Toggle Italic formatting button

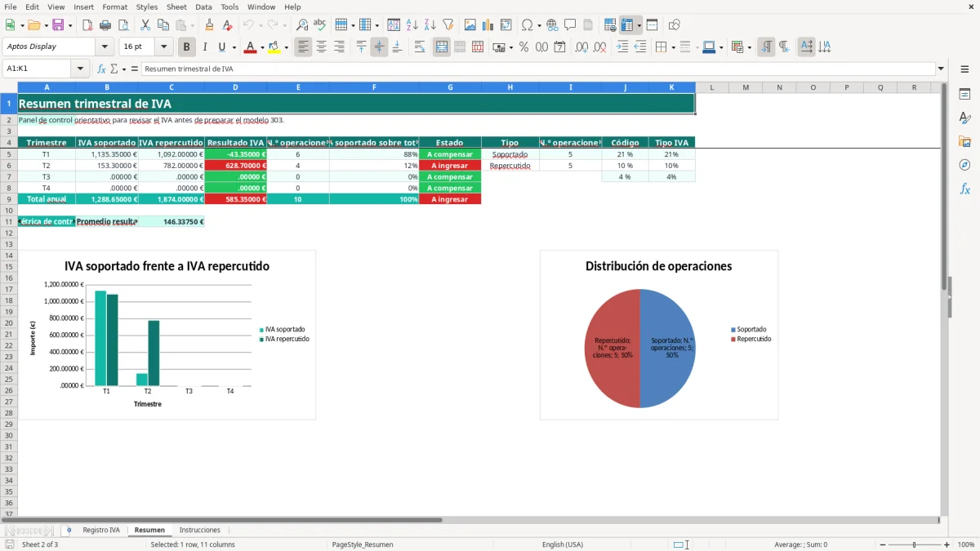[x=204, y=47]
